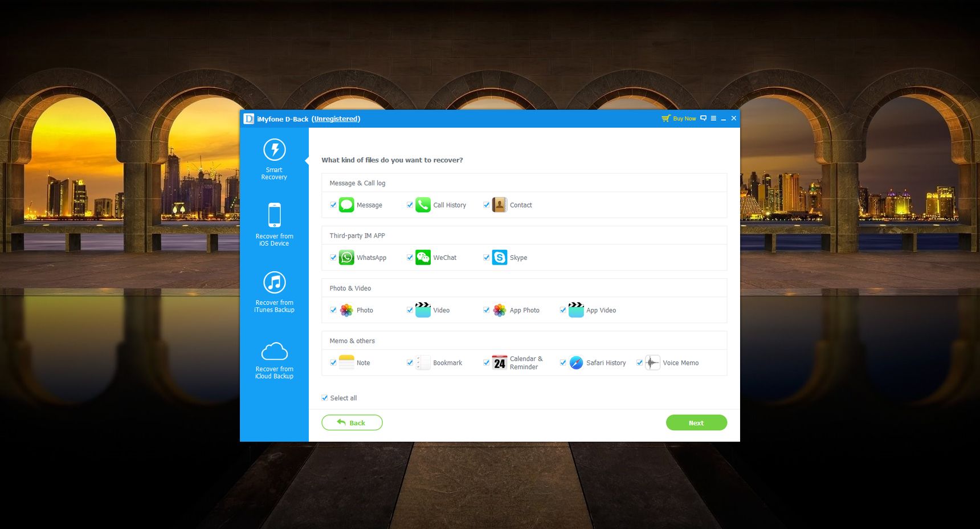Screen dimensions: 980x529
Task: Click the Contact book icon
Action: coord(500,205)
